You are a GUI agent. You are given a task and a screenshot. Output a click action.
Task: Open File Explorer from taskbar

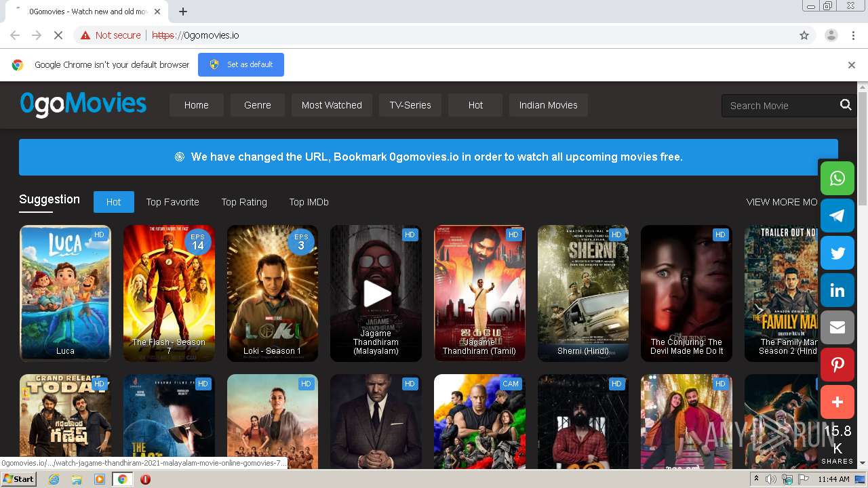point(77,479)
